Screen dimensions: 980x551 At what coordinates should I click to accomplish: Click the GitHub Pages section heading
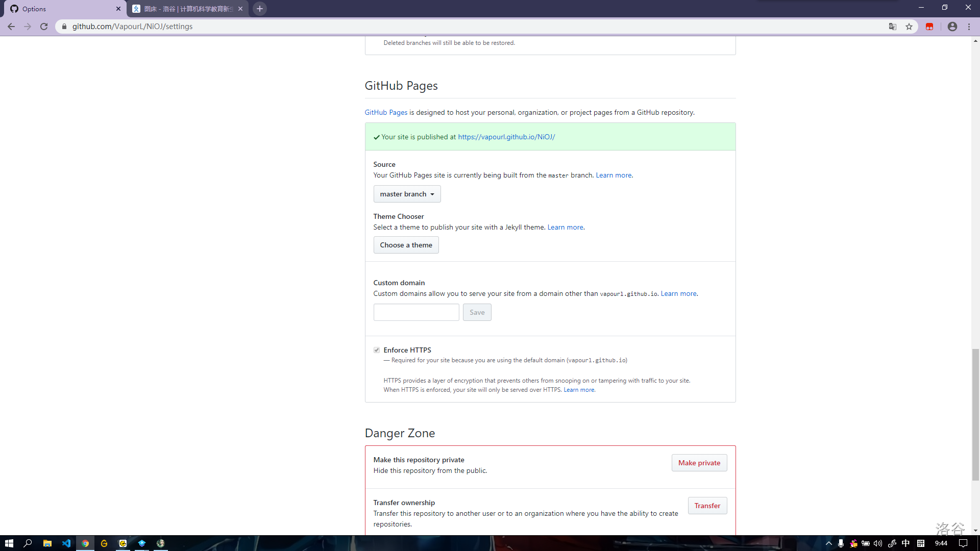pyautogui.click(x=401, y=86)
